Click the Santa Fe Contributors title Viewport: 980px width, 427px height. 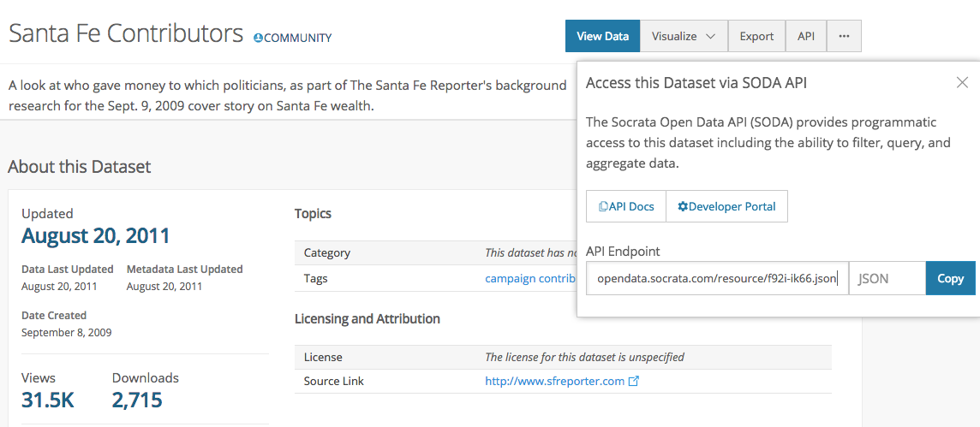click(x=126, y=33)
